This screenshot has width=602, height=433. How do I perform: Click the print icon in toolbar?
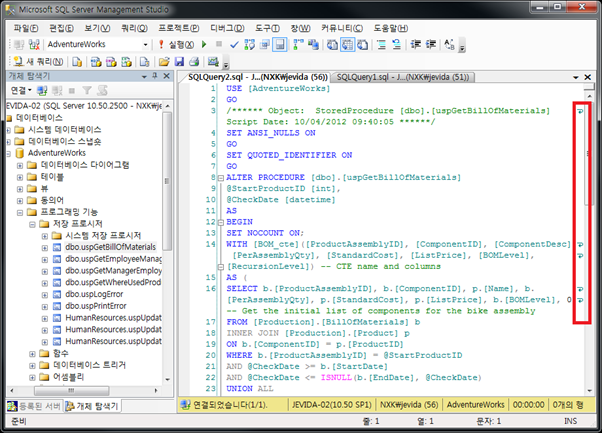tap(194, 62)
